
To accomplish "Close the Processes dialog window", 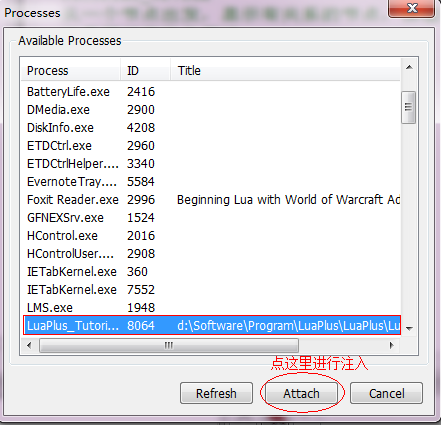I will point(412,8).
